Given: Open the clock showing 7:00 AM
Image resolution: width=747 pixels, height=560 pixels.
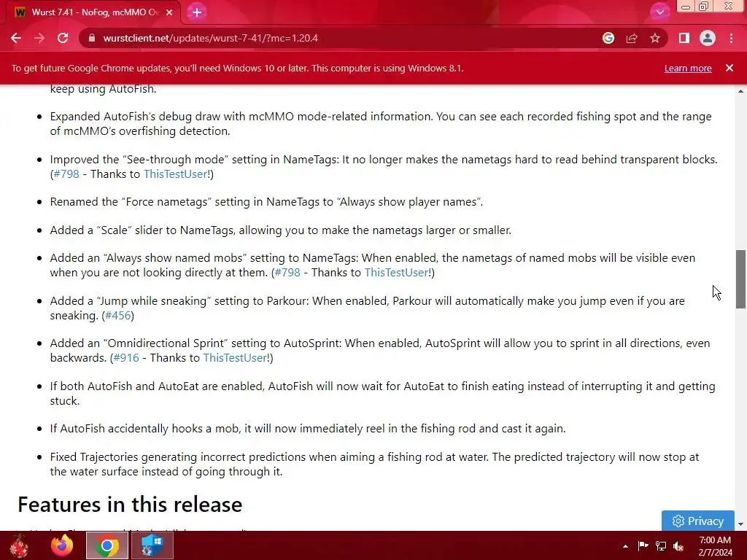Looking at the screenshot, I should pos(715,546).
